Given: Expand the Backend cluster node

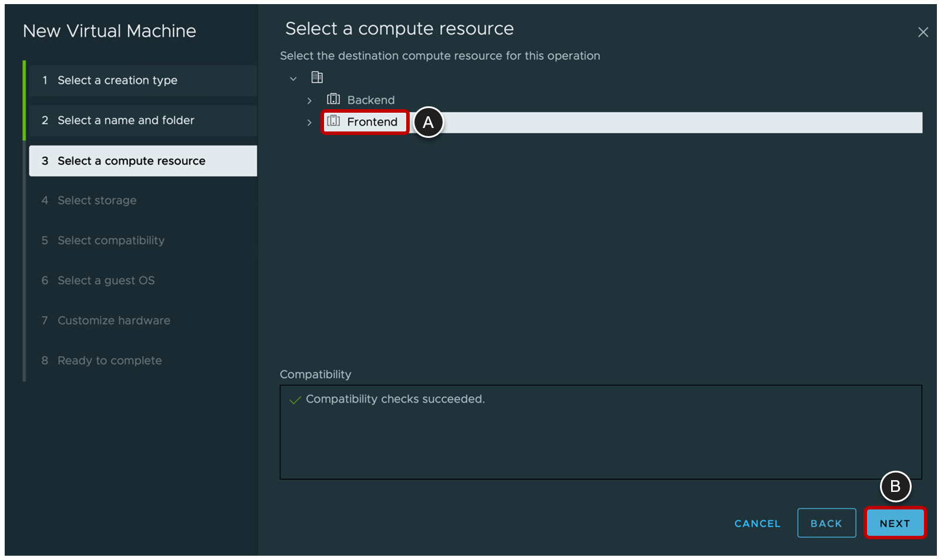Looking at the screenshot, I should (x=309, y=100).
